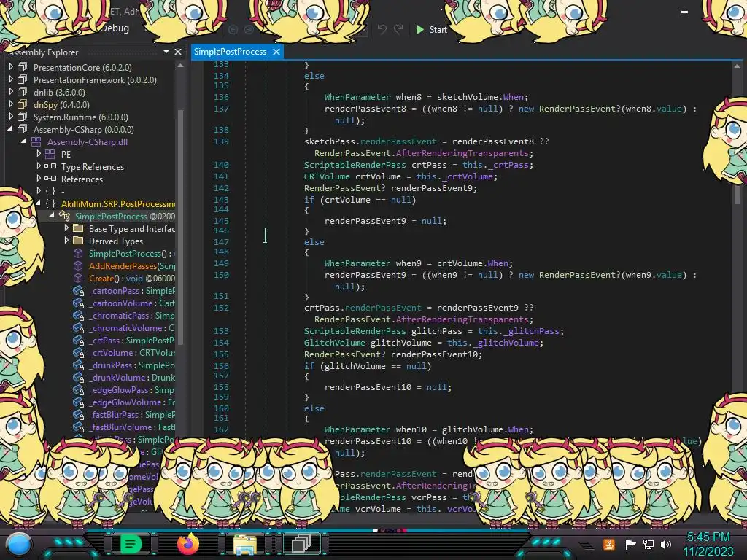
Task: Click the System.Runtime assembly icon
Action: 23,117
